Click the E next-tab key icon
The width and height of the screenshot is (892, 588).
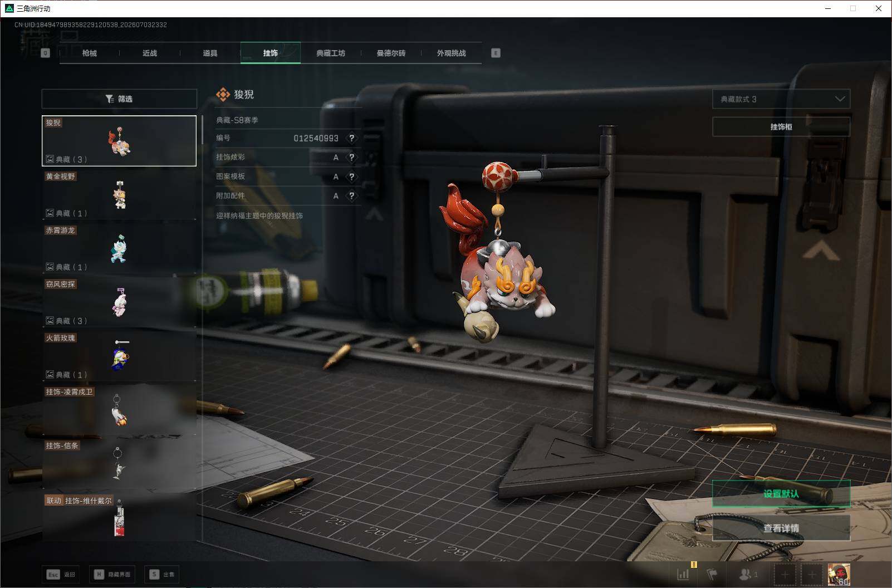click(x=496, y=53)
